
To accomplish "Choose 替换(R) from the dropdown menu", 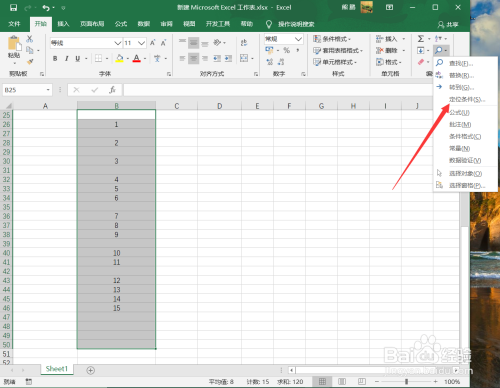I will pos(465,75).
